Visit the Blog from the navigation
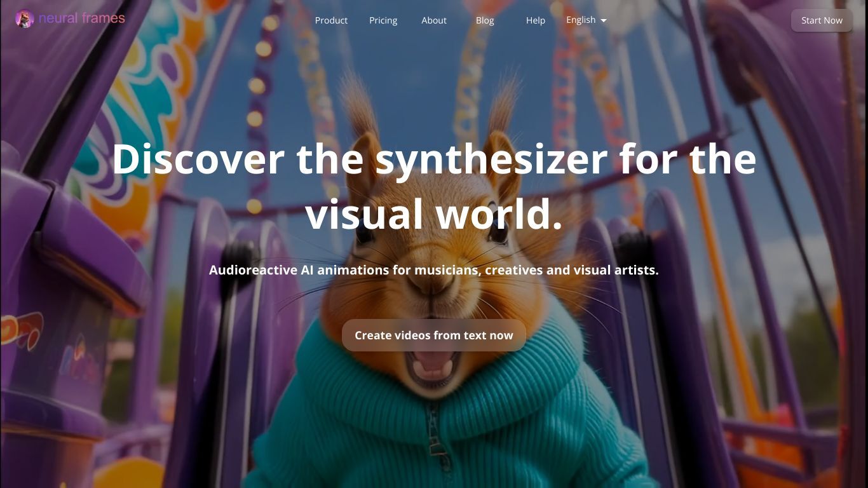Viewport: 868px width, 488px height. [x=485, y=20]
